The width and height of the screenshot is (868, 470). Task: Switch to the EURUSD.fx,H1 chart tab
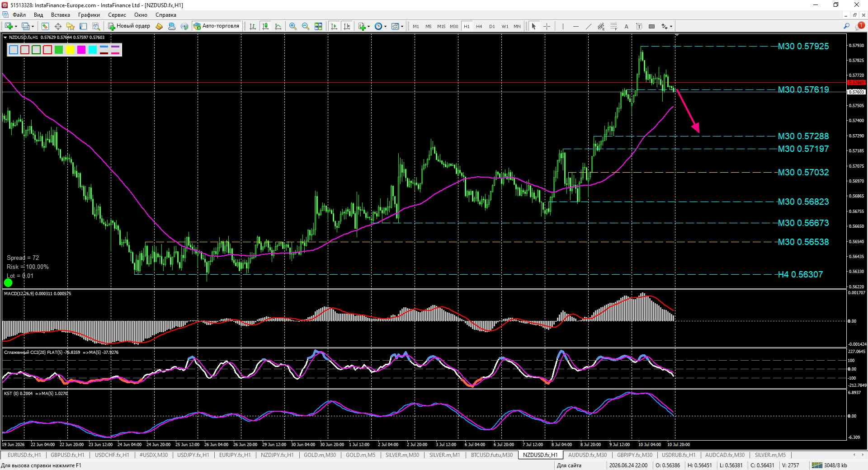(24, 455)
